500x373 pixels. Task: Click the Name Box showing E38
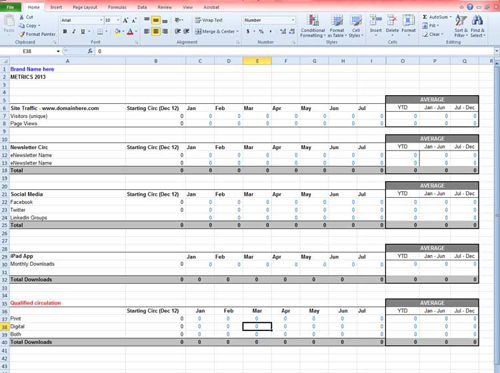(28, 51)
